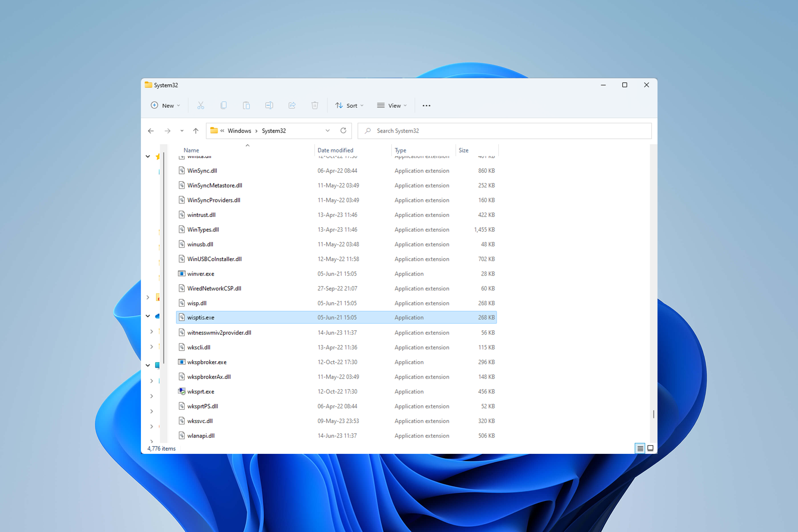Viewport: 798px width, 532px height.
Task: Select WinUSBCoInstaller.dll
Action: tap(337, 259)
